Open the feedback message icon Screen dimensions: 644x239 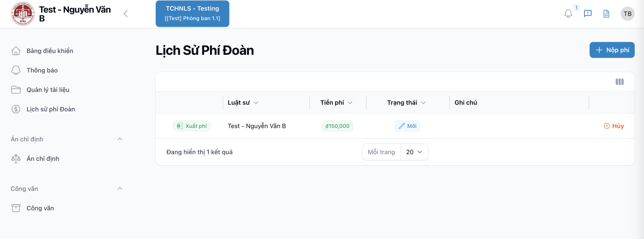click(x=588, y=14)
